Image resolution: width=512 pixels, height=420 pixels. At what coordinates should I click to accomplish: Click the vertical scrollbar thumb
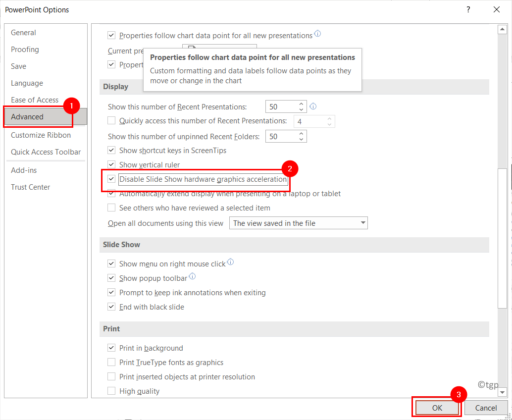coord(502,238)
